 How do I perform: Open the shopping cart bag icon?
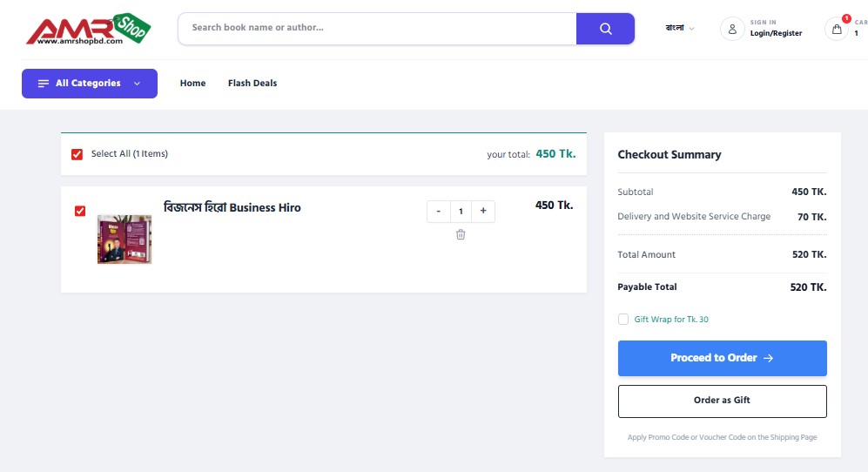click(837, 29)
